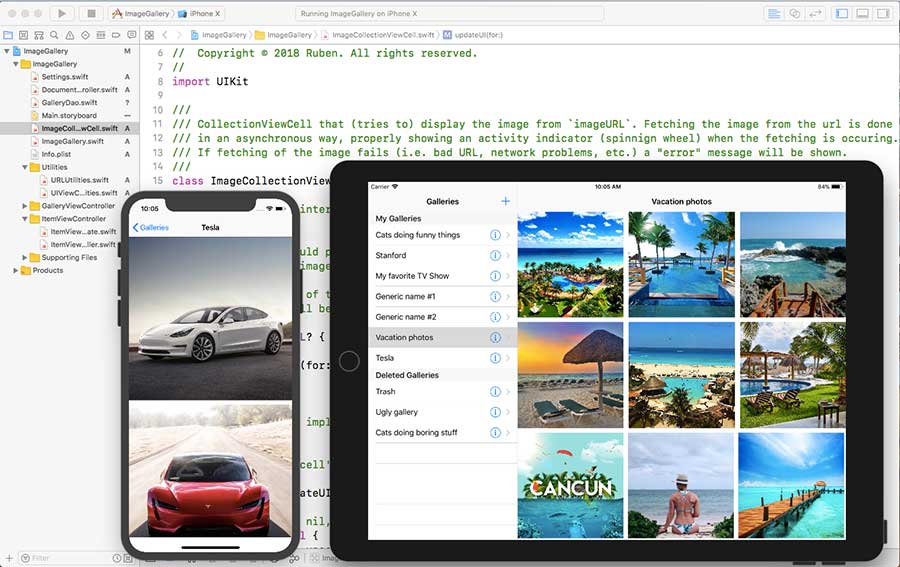This screenshot has height=567, width=900.
Task: Expand the Products folder
Action: pos(15,270)
